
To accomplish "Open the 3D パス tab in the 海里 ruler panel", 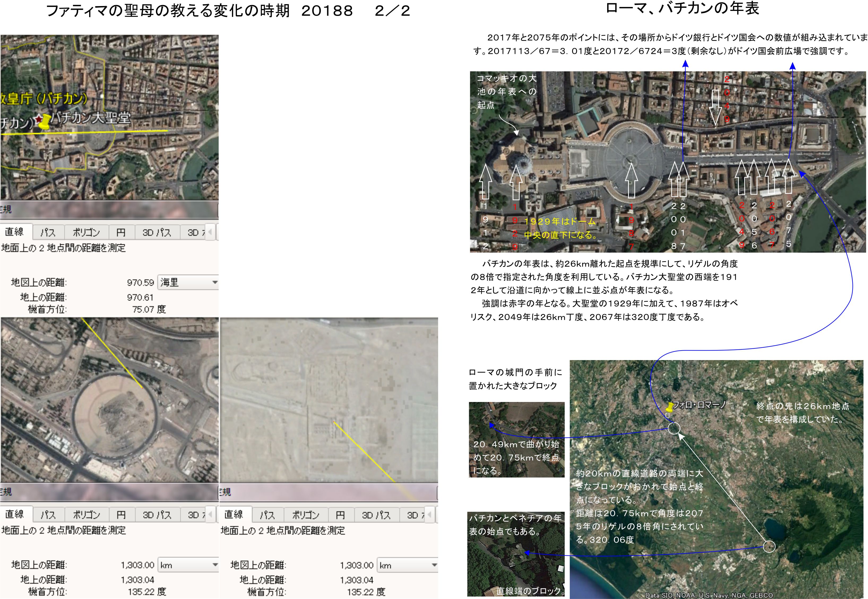I will click(x=157, y=232).
